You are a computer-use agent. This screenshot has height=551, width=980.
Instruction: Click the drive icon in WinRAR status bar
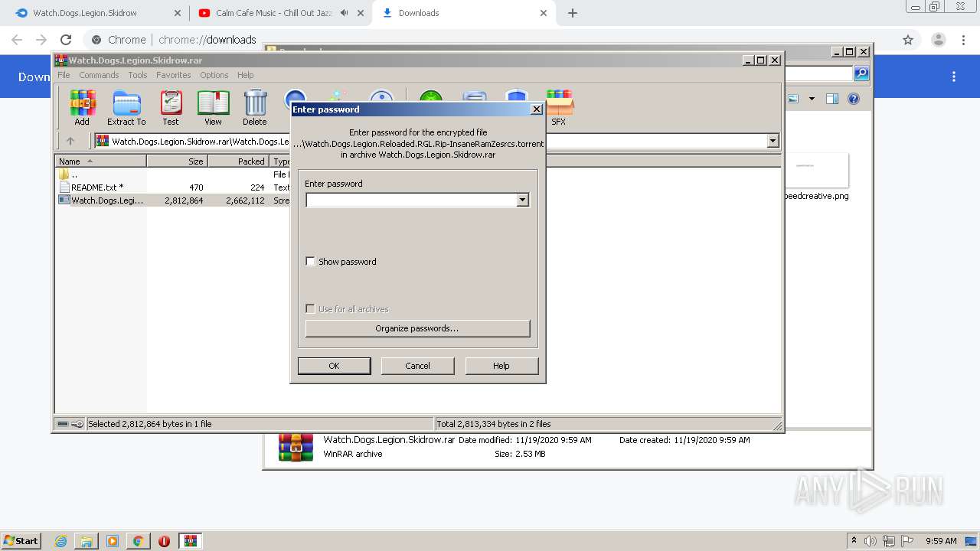click(x=63, y=424)
